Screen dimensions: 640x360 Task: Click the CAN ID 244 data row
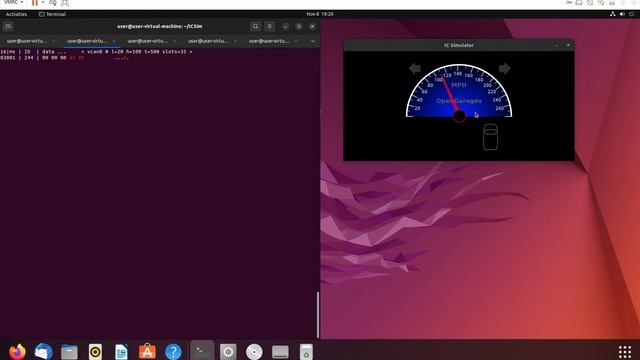pyautogui.click(x=64, y=58)
